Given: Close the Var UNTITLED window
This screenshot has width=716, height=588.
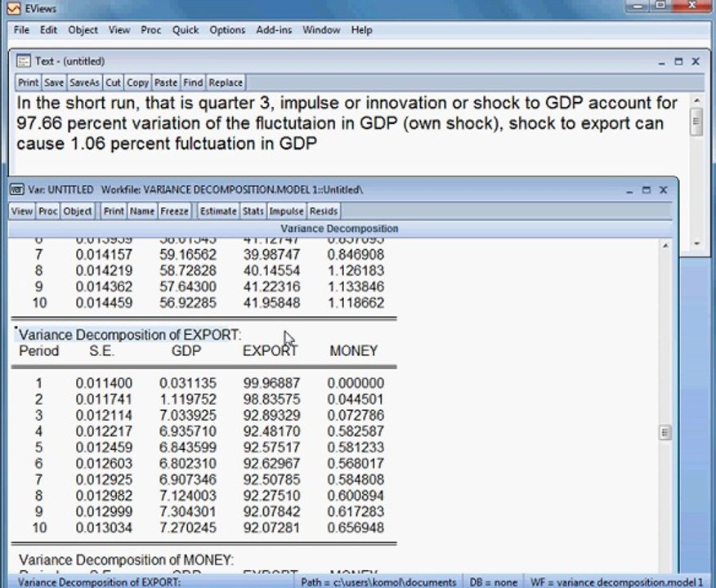Looking at the screenshot, I should tap(664, 190).
